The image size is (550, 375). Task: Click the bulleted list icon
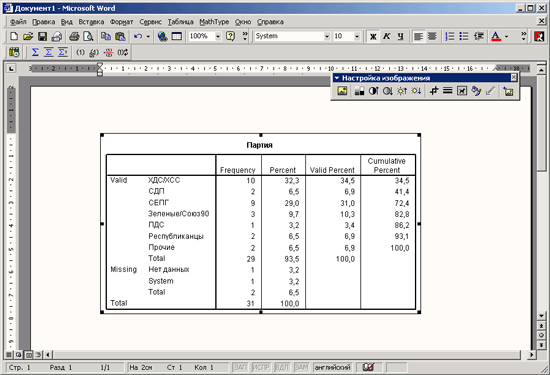tap(464, 36)
